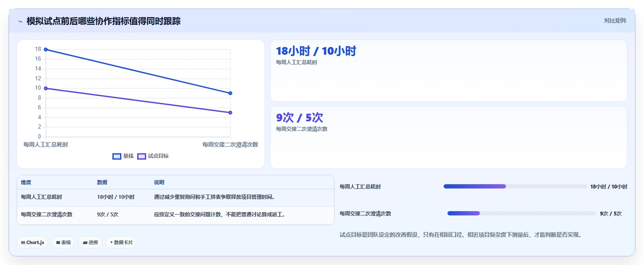Image resolution: width=644 pixels, height=265 pixels.
Task: Click table cell 18小时 / 10小时
Action: point(116,197)
